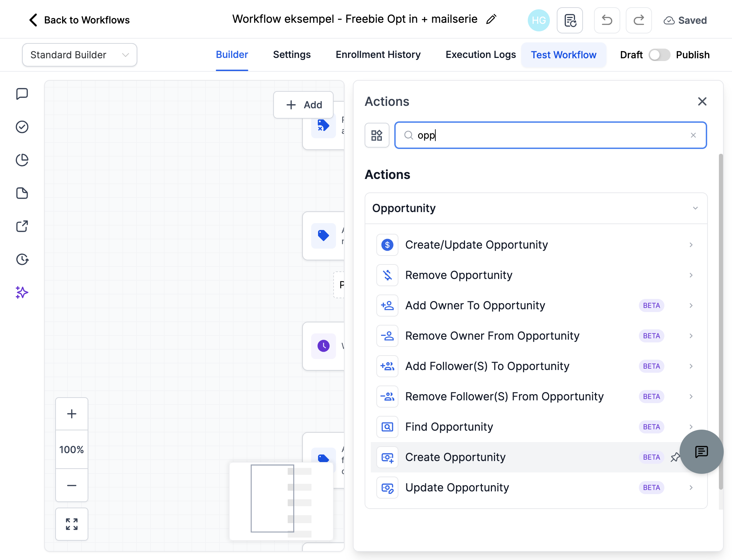Image resolution: width=732 pixels, height=560 pixels.
Task: Click the external link sidebar icon
Action: (x=22, y=226)
